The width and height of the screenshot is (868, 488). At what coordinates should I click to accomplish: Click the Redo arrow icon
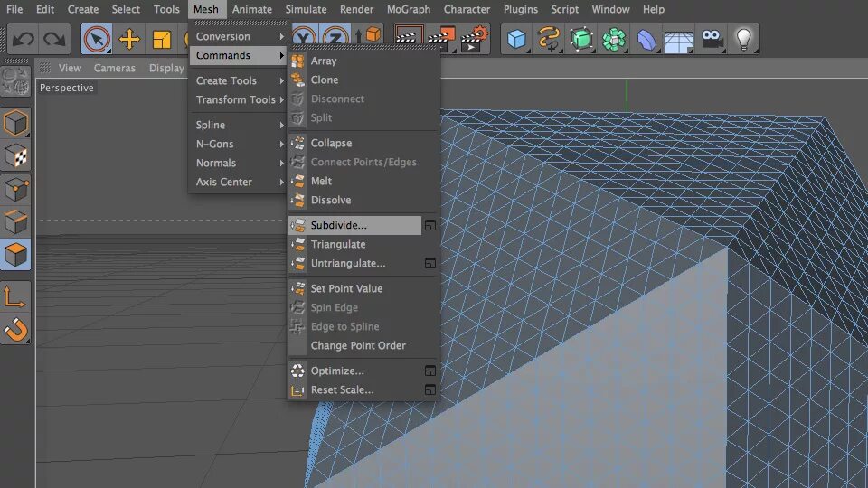(x=54, y=39)
